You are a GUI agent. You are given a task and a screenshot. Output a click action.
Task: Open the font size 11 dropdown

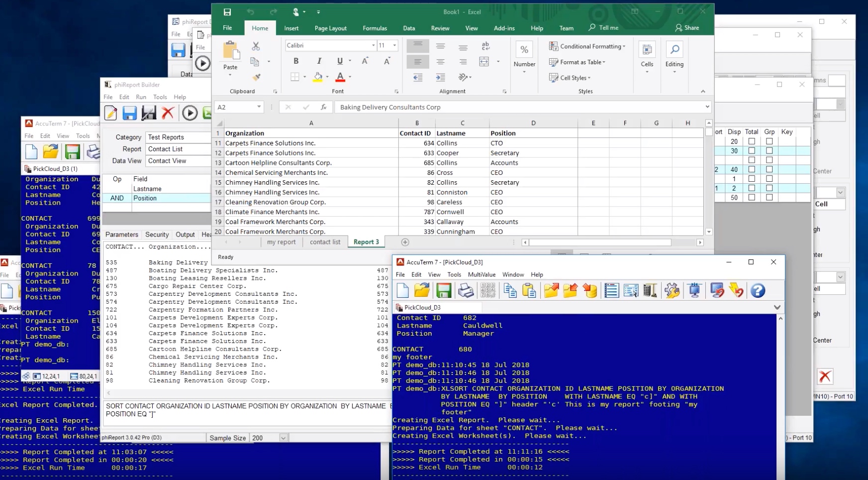394,45
